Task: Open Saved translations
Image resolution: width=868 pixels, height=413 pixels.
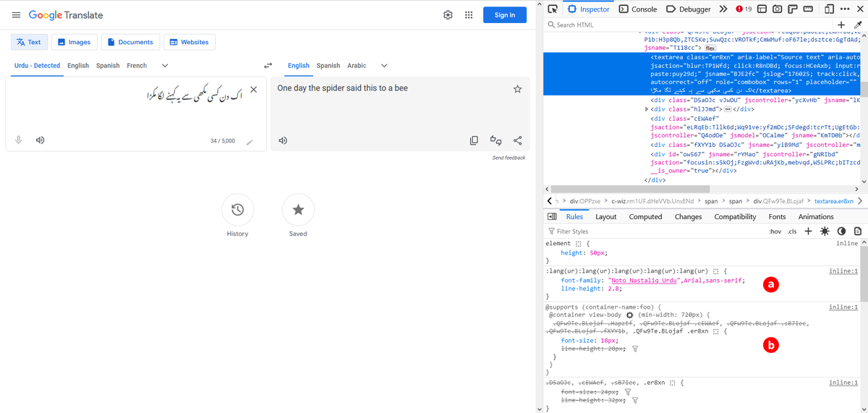Action: tap(298, 210)
